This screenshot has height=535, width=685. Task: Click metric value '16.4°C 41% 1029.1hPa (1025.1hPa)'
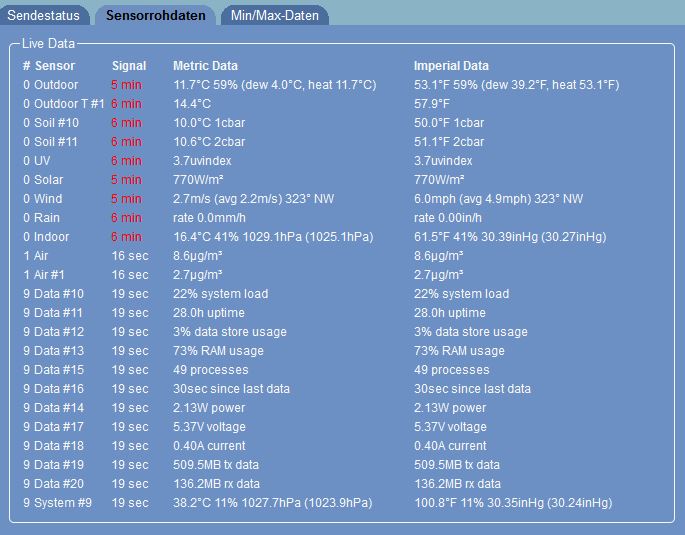tap(273, 237)
